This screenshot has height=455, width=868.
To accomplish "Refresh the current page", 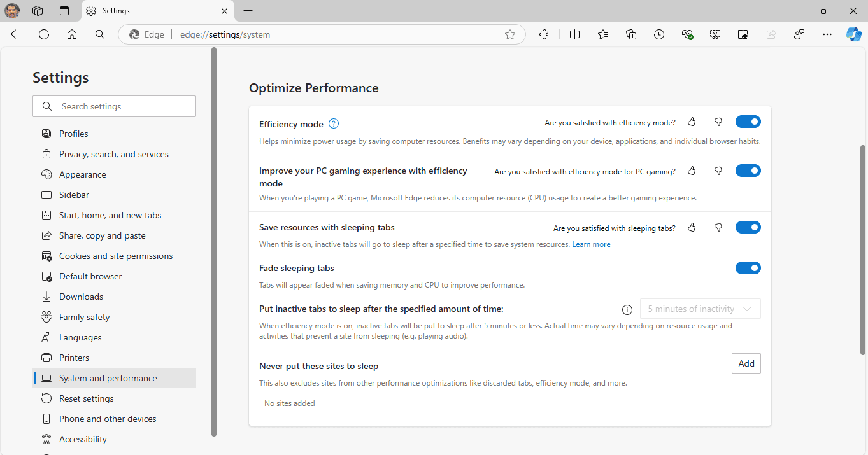I will pyautogui.click(x=44, y=34).
